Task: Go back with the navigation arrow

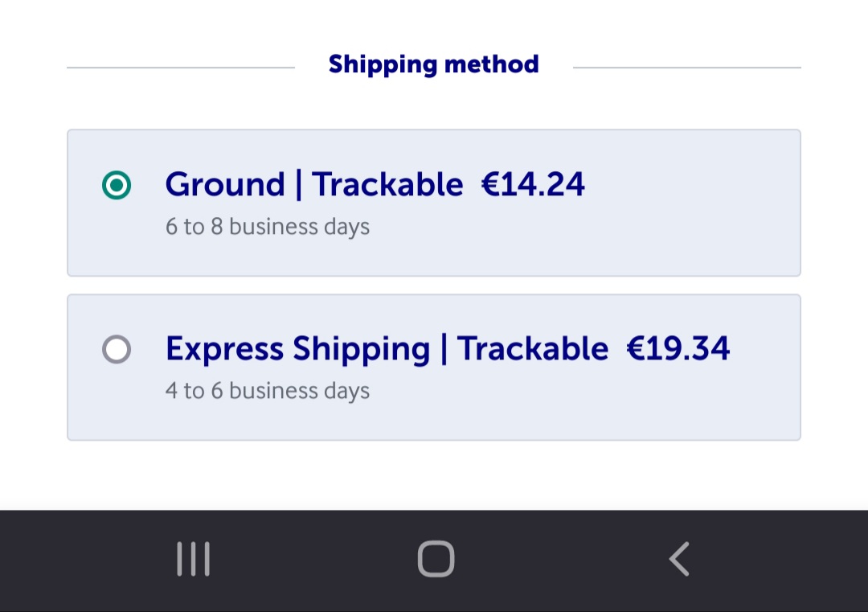Action: pos(679,559)
